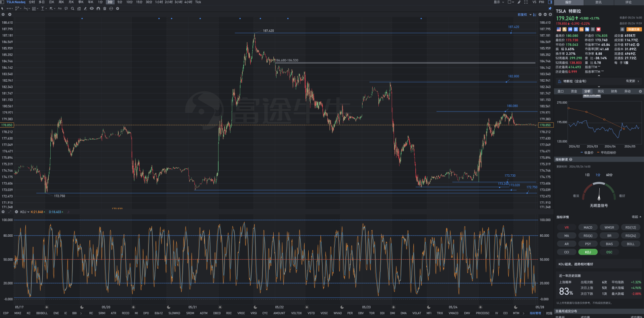Expand the arrow tool dropdown
The width and height of the screenshot is (644, 318).
(x=55, y=8)
